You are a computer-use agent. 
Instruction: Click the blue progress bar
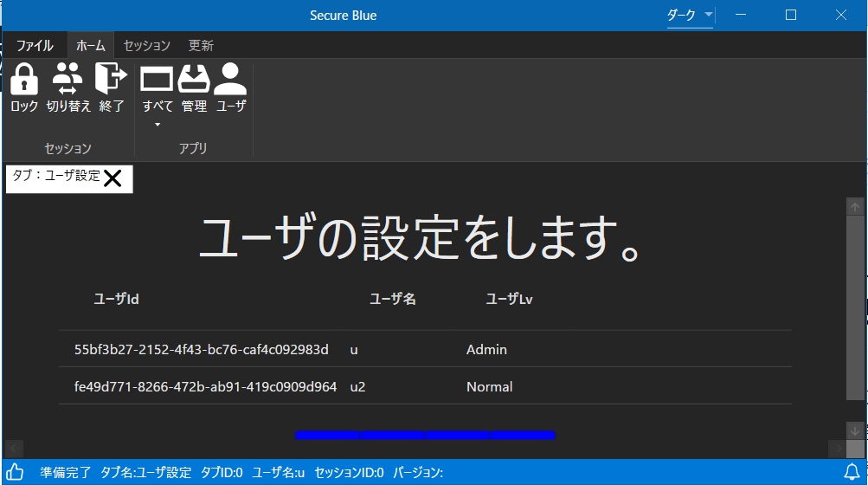(x=425, y=435)
